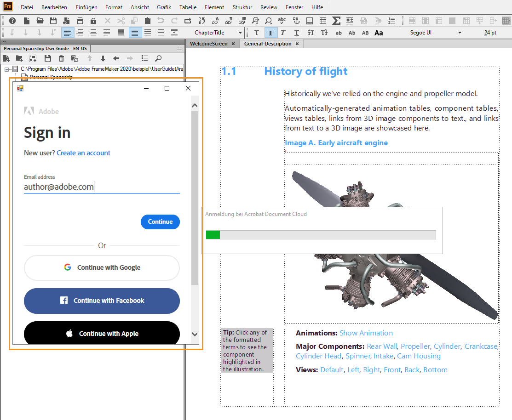The width and height of the screenshot is (512, 420).
Task: Click the Email address input field
Action: pyautogui.click(x=101, y=187)
